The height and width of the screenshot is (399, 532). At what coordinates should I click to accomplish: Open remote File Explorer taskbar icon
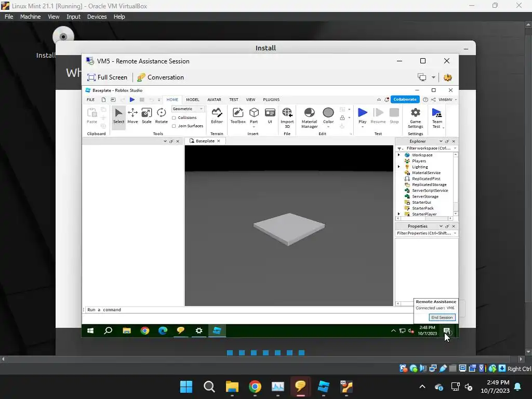pyautogui.click(x=127, y=330)
